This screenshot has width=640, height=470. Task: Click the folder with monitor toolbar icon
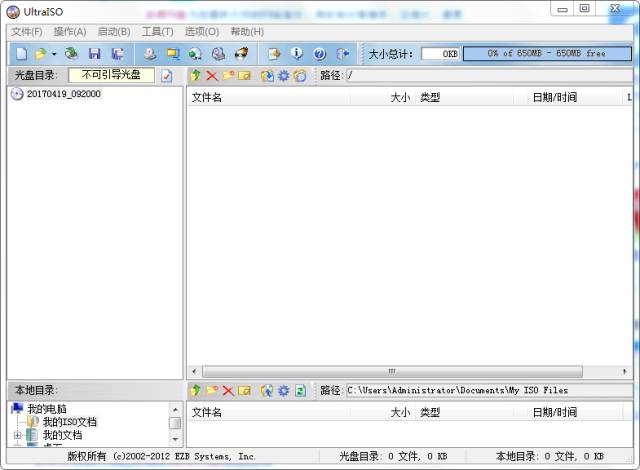(x=173, y=53)
